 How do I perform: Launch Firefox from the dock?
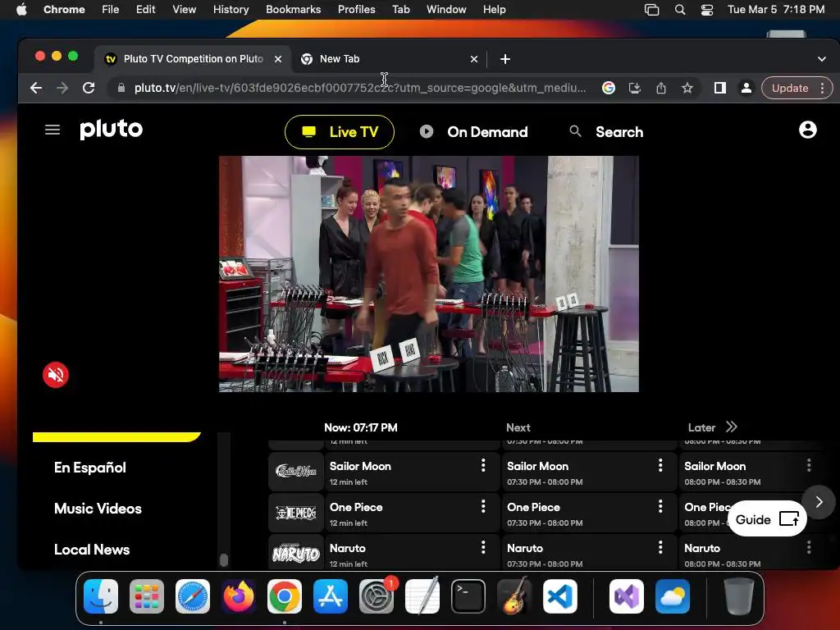(x=239, y=596)
